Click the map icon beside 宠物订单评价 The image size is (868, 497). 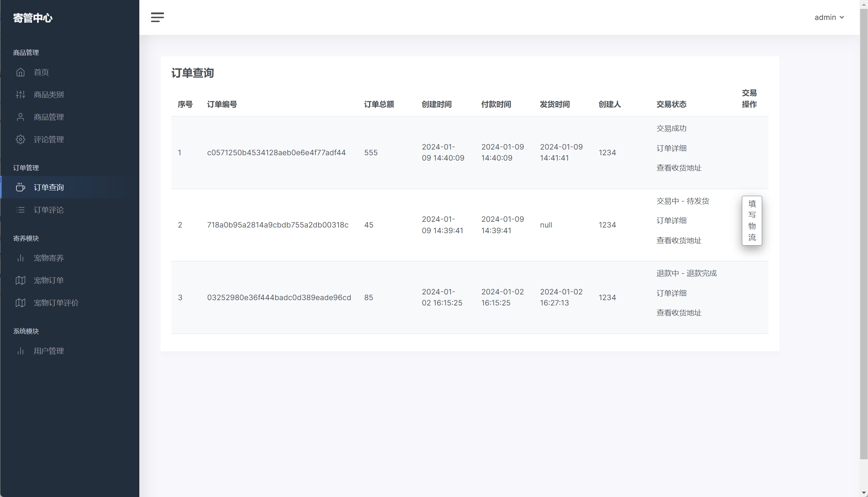(20, 303)
